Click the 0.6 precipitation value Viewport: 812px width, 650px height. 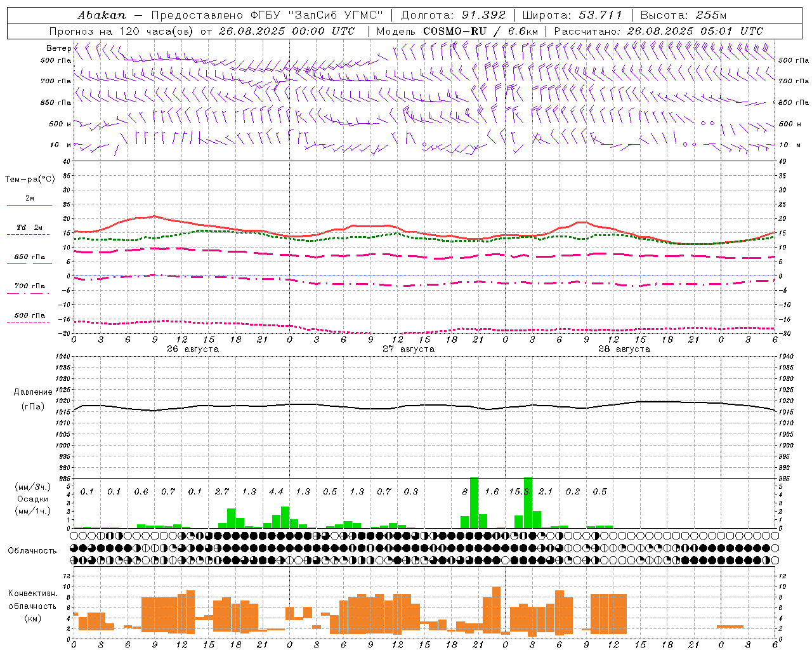click(141, 492)
